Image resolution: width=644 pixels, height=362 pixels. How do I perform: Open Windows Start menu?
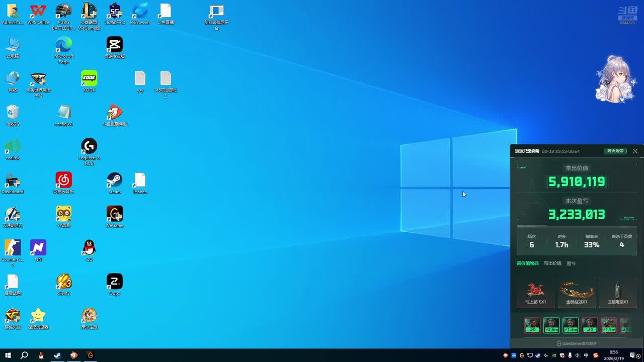tap(8, 355)
